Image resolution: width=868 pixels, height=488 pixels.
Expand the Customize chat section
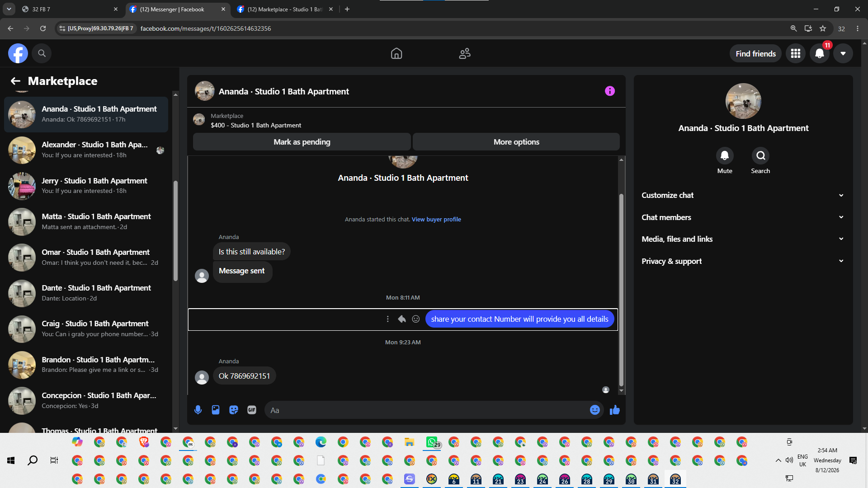click(x=743, y=195)
